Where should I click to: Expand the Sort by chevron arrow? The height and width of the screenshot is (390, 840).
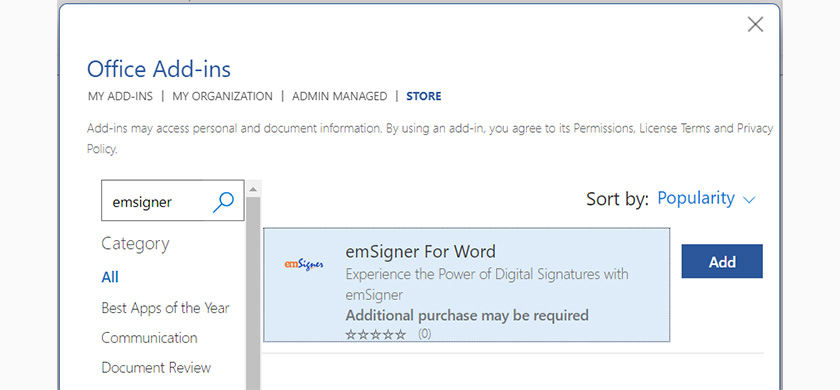tap(749, 200)
